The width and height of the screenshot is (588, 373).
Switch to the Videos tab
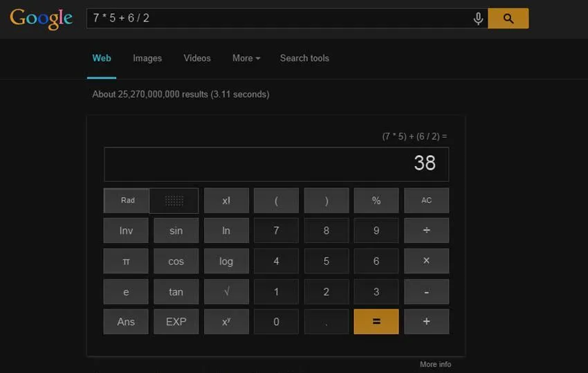[x=197, y=58]
